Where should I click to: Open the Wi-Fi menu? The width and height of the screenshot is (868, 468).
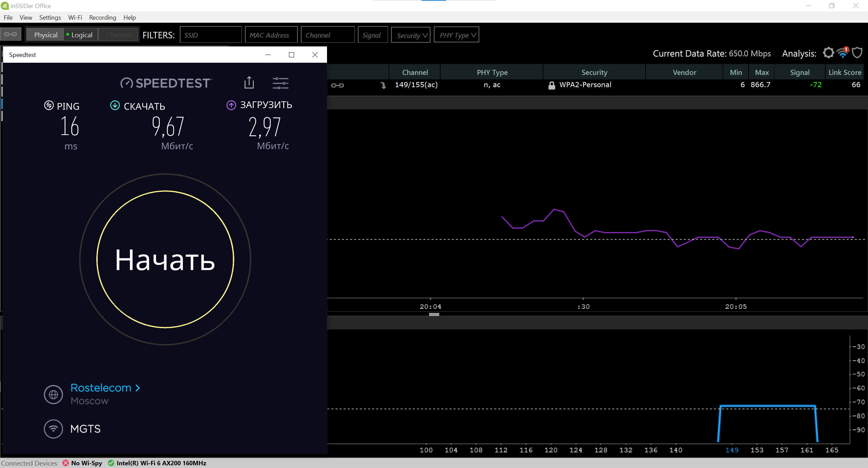pos(75,17)
